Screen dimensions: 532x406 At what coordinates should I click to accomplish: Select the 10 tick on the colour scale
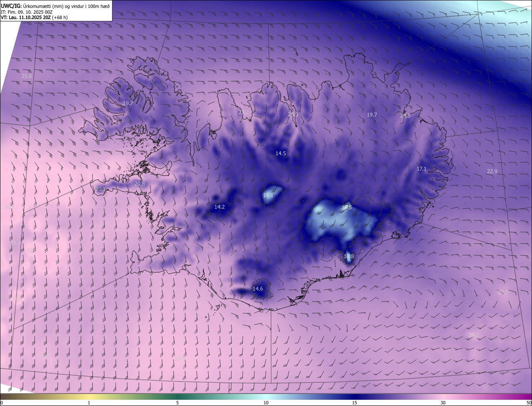point(266,403)
